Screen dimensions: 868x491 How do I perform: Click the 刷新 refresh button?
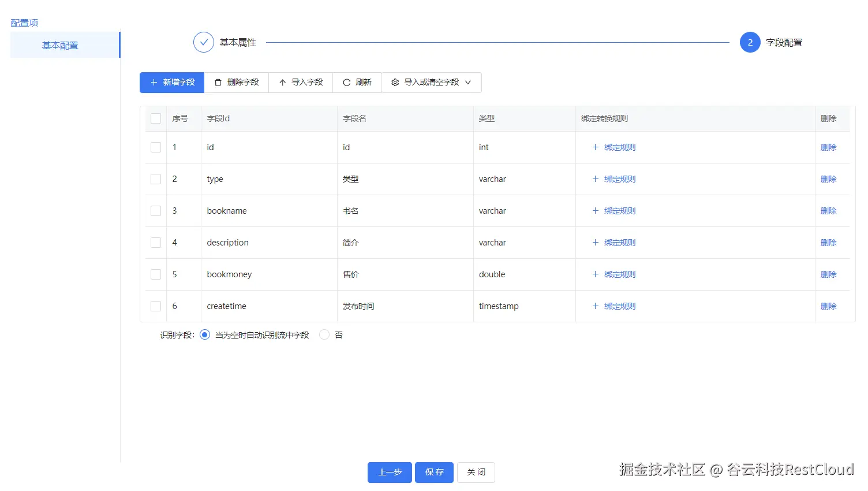click(357, 83)
